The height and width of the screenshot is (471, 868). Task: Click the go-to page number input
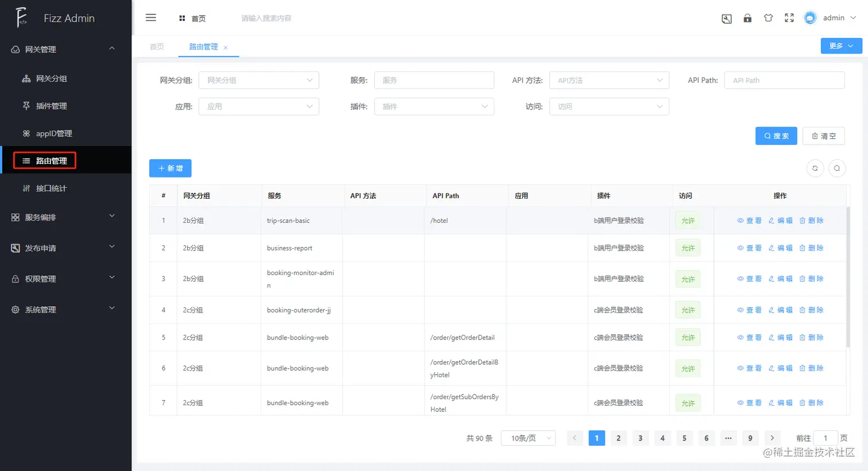[826, 438]
